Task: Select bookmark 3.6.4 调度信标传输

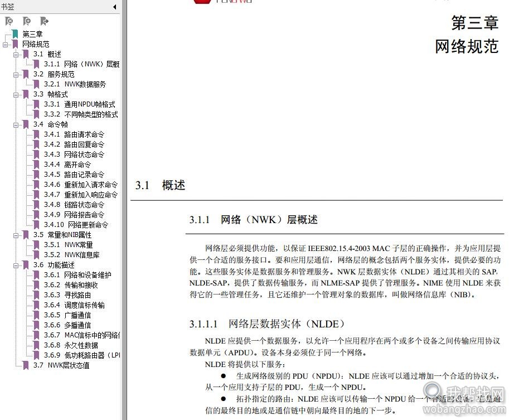Action: [x=74, y=305]
